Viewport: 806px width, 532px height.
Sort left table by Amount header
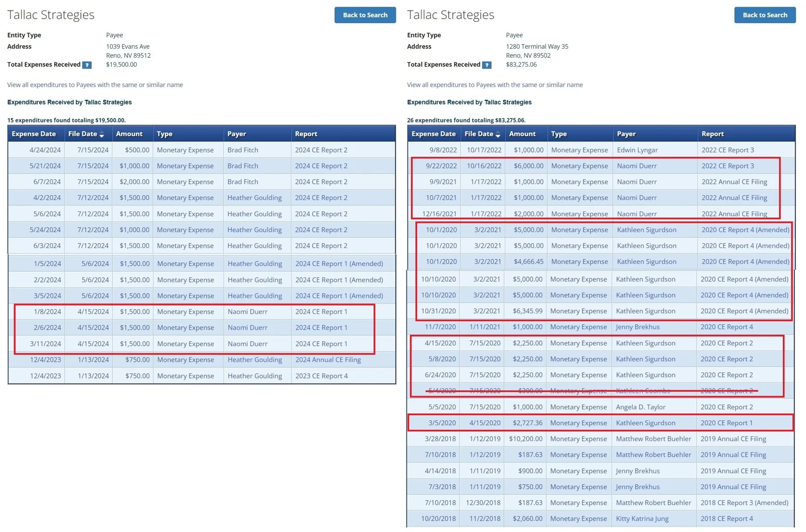click(129, 134)
